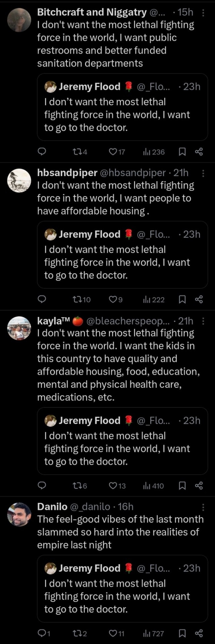
Task: Open more options on hbsandpiper's tweet
Action: 203,173
